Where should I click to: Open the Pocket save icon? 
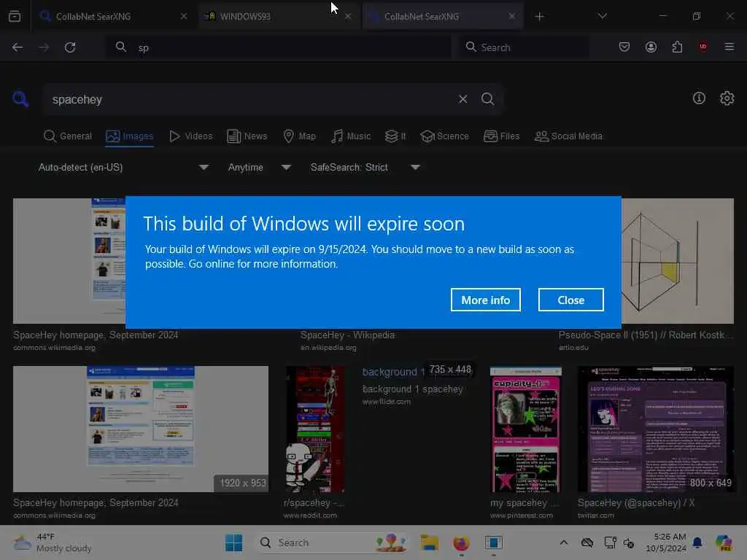click(624, 47)
